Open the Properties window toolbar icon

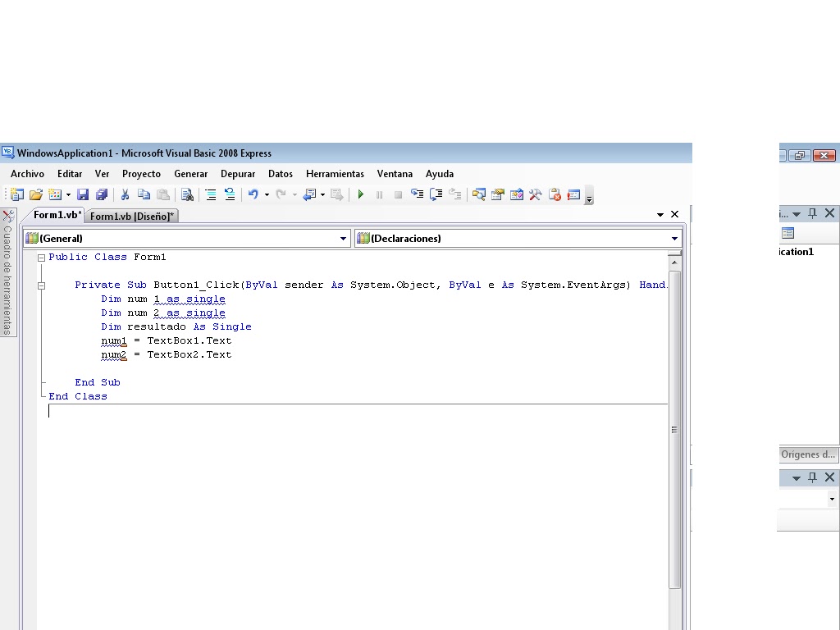point(497,194)
